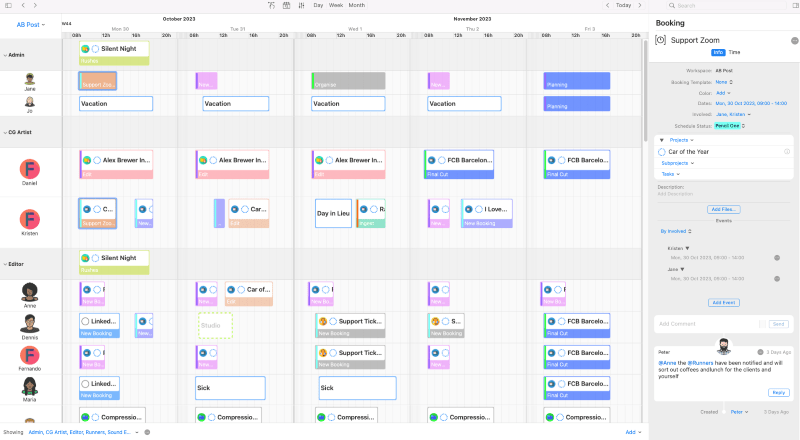Switch to the Time tab in Booking

coord(734,51)
